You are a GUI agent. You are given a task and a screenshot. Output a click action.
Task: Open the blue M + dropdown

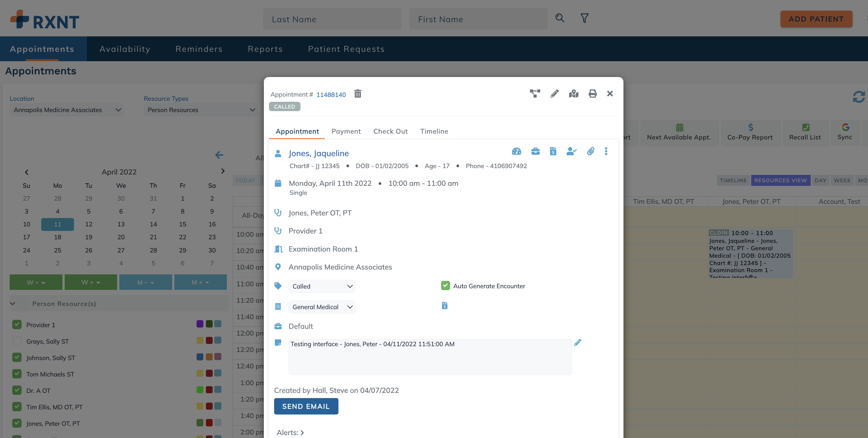coord(200,282)
